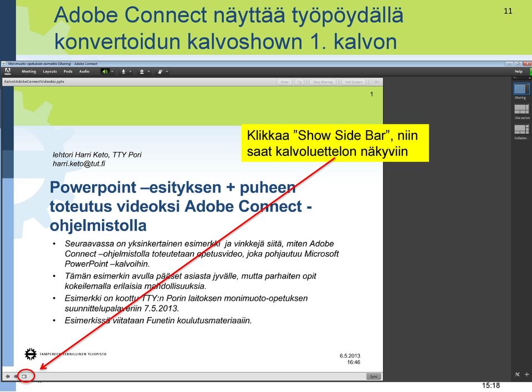
Task: Click the Draw button in share pod
Action: coord(284,82)
